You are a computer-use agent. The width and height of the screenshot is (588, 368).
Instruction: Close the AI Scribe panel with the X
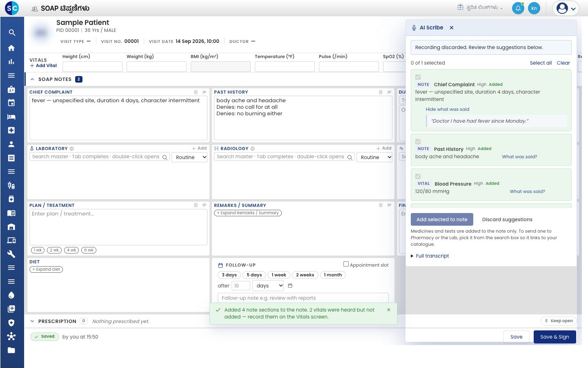tap(452, 28)
